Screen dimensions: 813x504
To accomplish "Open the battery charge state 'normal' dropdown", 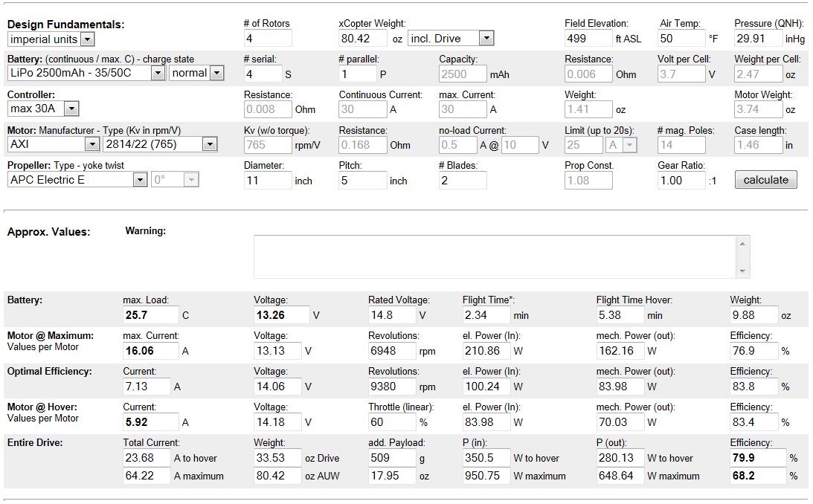I will (196, 73).
